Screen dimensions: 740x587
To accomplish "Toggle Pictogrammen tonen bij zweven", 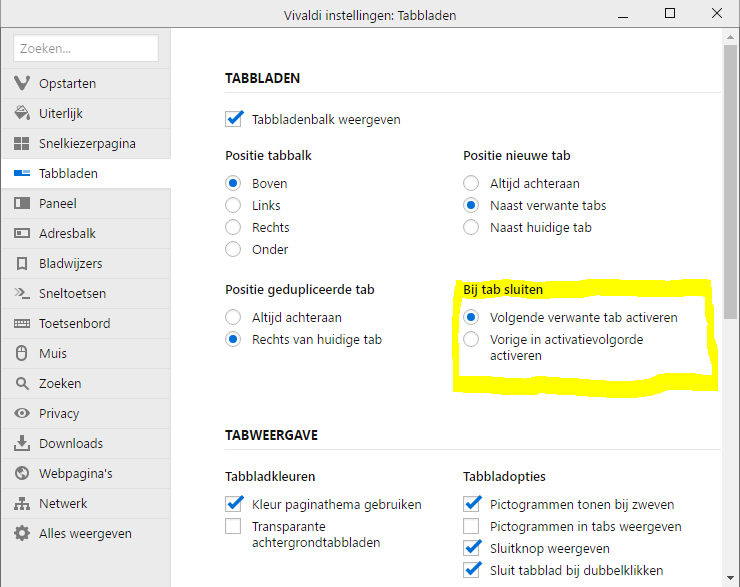I will tap(471, 504).
